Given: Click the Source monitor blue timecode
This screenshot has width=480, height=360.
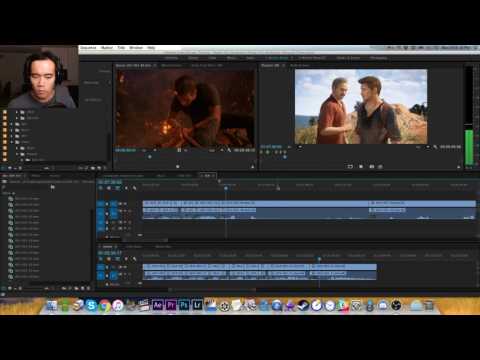Looking at the screenshot, I should [125, 150].
